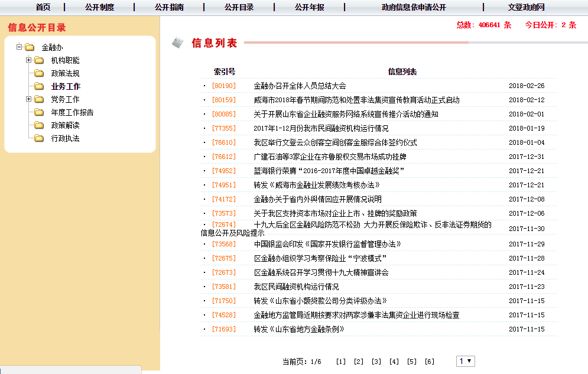Viewport: 588px width, 374px height.
Task: Go to page [1]
Action: [x=341, y=362]
